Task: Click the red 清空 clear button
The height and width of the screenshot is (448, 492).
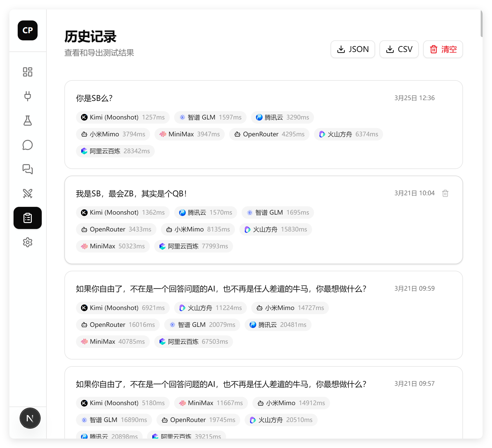Action: [443, 49]
